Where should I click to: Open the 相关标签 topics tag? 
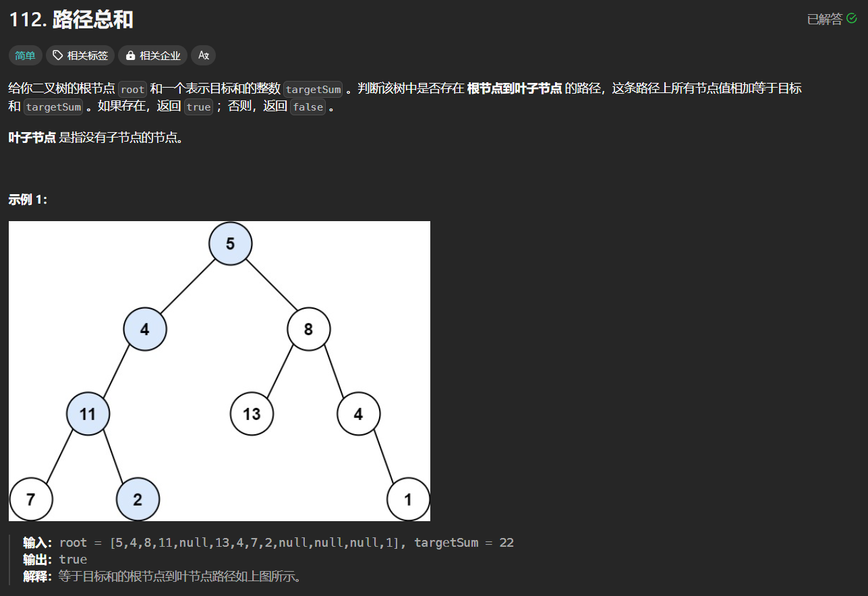[x=80, y=55]
